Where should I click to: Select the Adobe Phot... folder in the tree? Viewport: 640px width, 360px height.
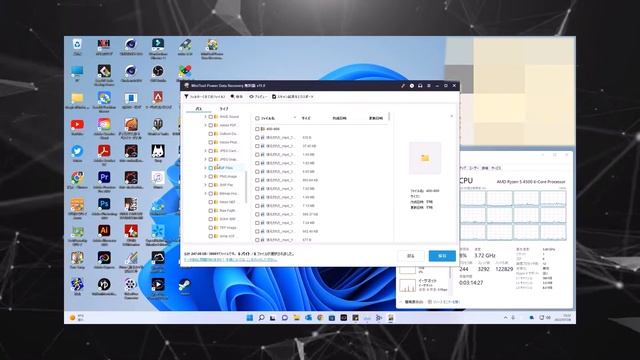228,142
